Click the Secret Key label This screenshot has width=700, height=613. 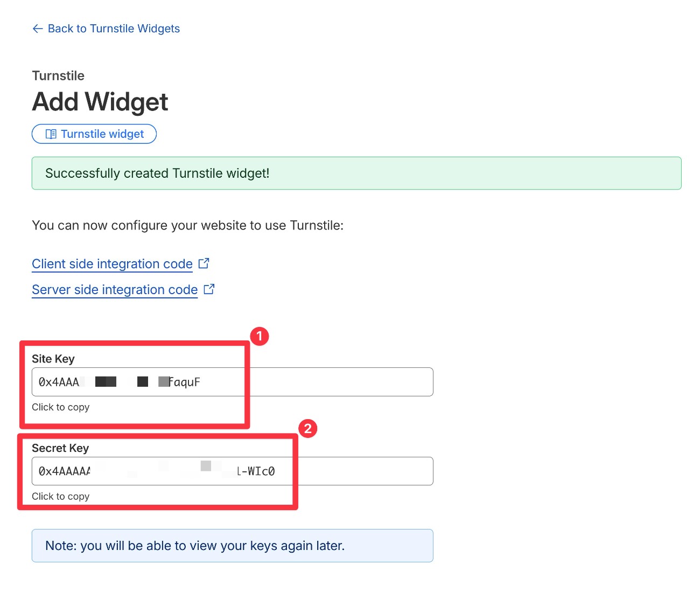point(60,448)
